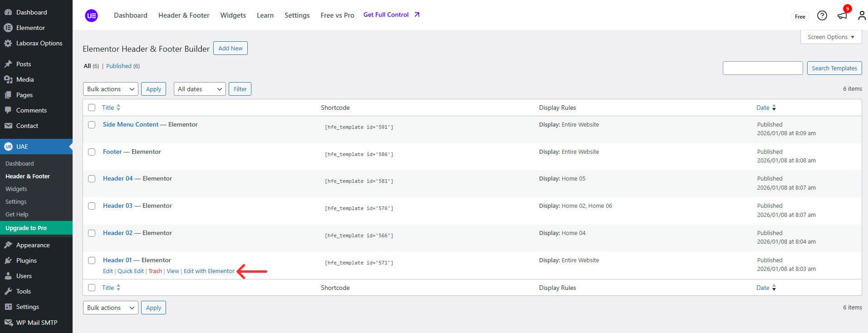Screen dimensions: 868x333
Task: Click the UAE purple logo icon
Action: pos(91,15)
